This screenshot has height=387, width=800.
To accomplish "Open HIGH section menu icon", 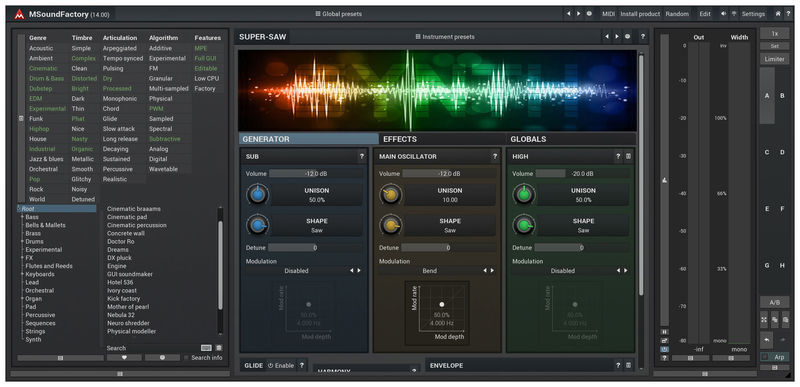I will click(628, 157).
